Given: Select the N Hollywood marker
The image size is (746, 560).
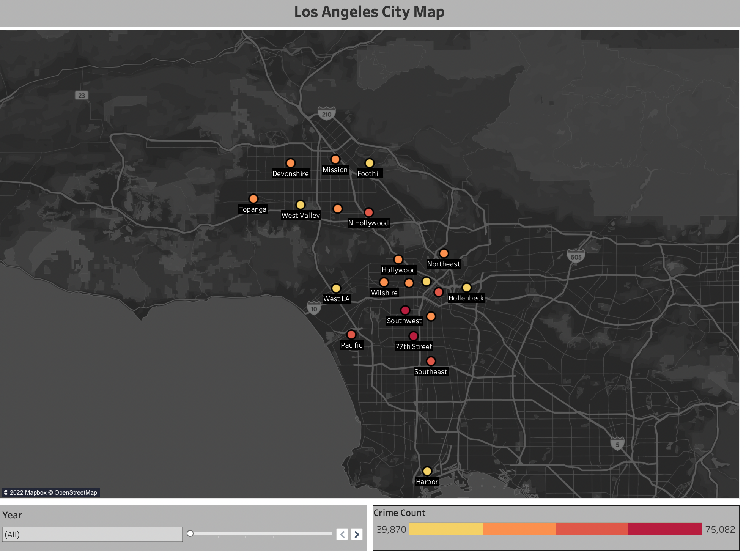Looking at the screenshot, I should [369, 212].
